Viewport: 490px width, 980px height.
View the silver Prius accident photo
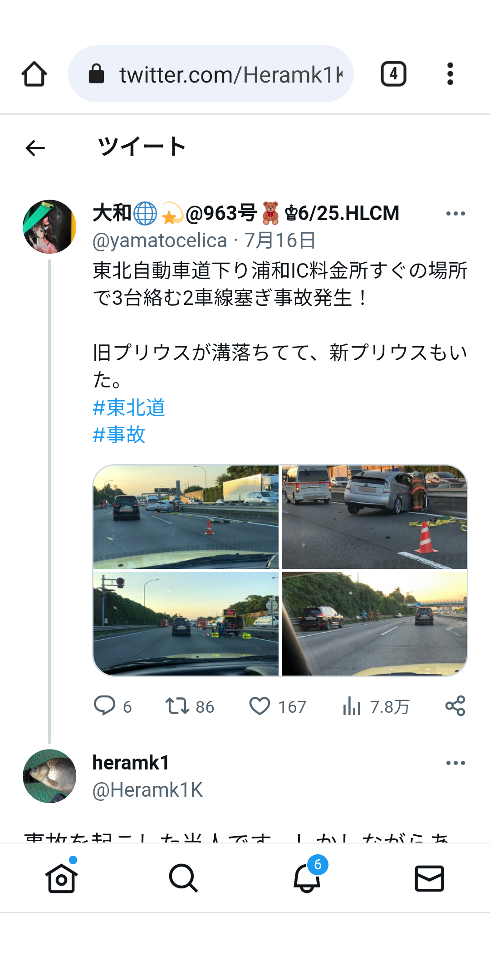coord(374,517)
